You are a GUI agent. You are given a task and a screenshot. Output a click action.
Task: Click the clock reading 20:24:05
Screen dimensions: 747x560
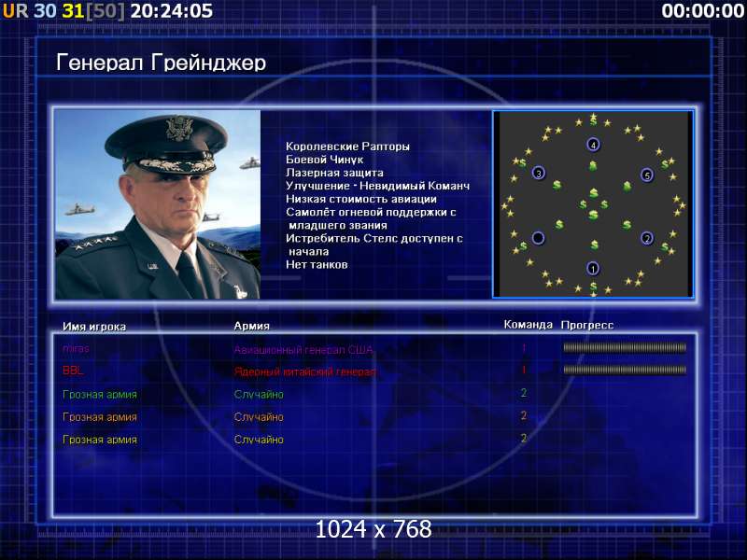(172, 10)
